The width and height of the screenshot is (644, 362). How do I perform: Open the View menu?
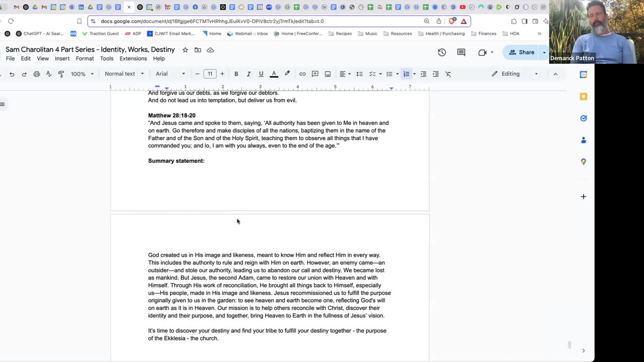coord(43,59)
